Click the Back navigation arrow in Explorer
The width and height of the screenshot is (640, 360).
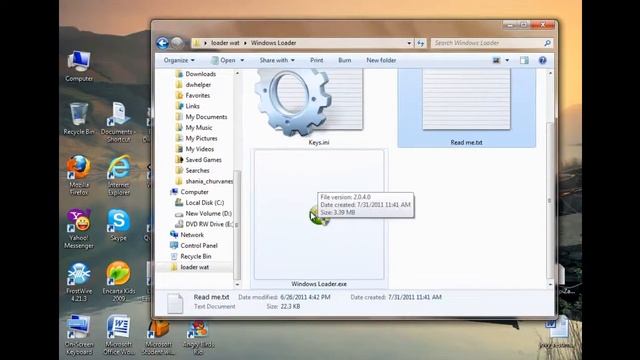pos(162,43)
